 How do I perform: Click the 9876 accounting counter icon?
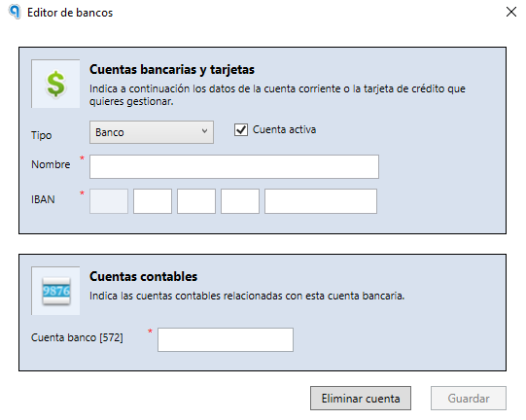coord(56,291)
